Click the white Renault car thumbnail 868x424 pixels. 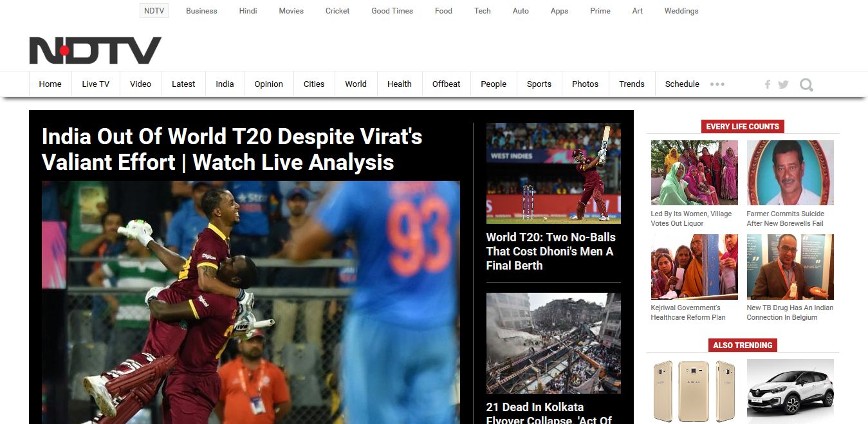click(x=790, y=391)
